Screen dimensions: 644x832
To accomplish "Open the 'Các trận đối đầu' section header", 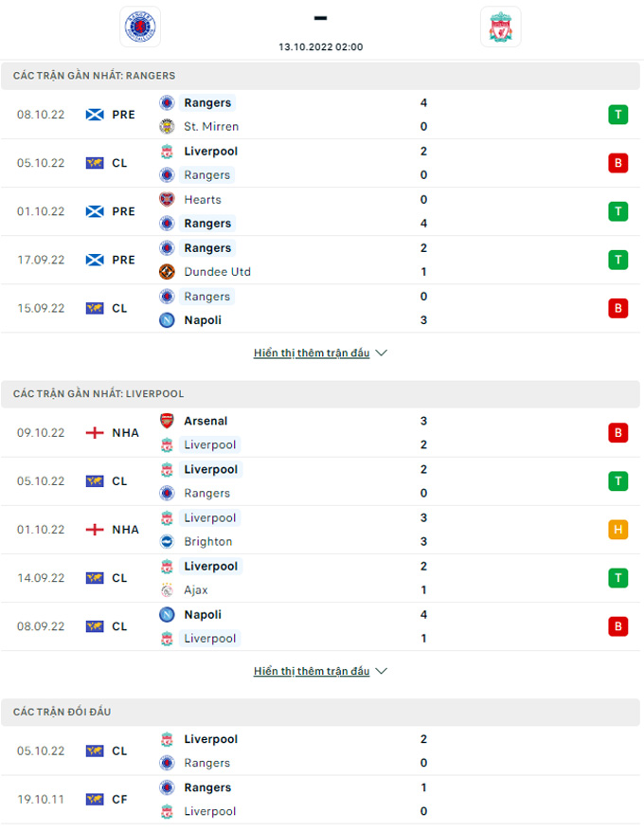I will pos(63,712).
